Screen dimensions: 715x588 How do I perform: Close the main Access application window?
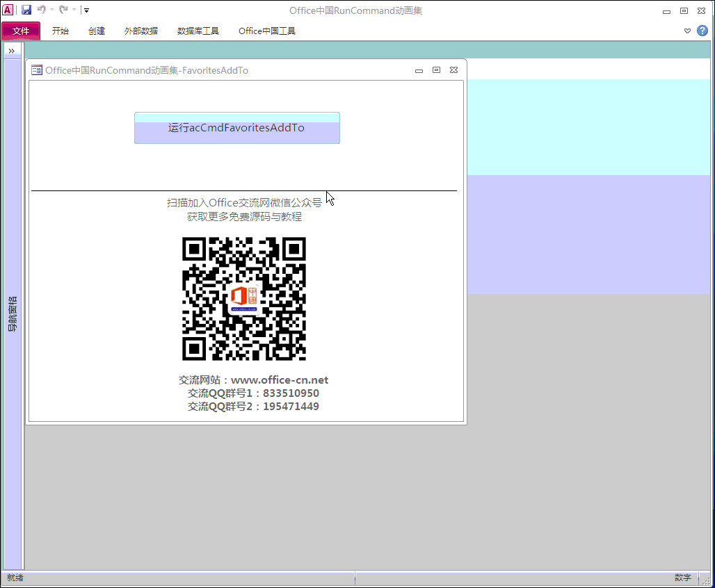(x=701, y=10)
